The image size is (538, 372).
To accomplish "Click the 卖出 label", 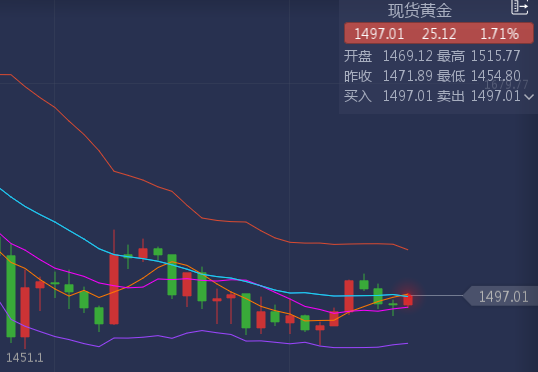I will [451, 96].
